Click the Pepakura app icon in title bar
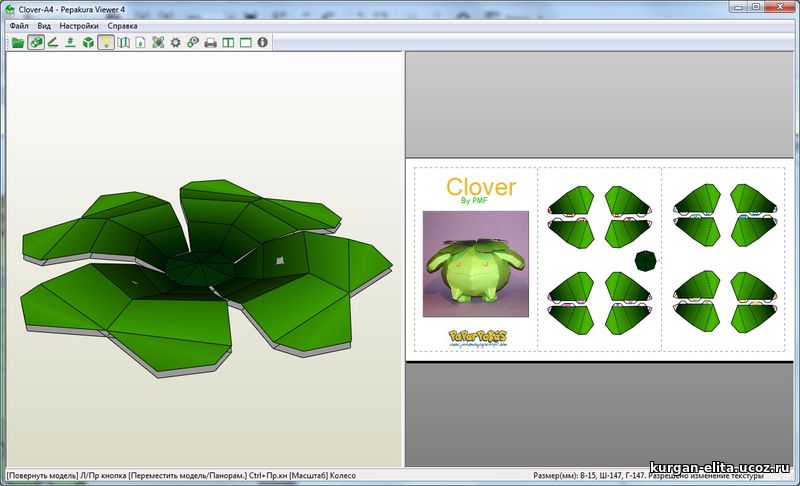This screenshot has height=486, width=800. click(10, 9)
